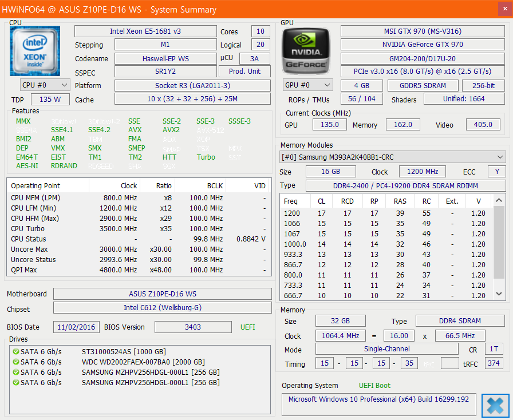Click the BCLK column header

(x=200, y=186)
